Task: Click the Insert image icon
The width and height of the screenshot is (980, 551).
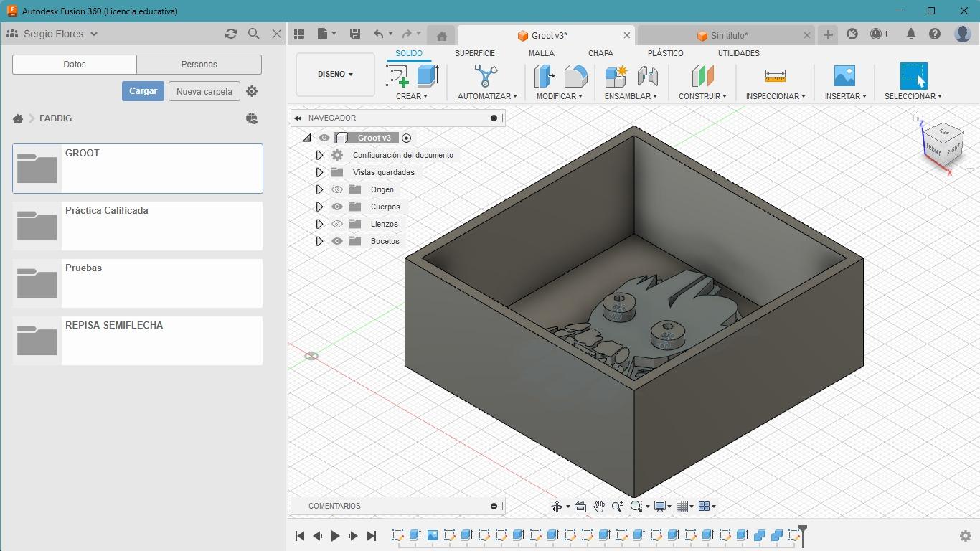Action: pos(844,75)
